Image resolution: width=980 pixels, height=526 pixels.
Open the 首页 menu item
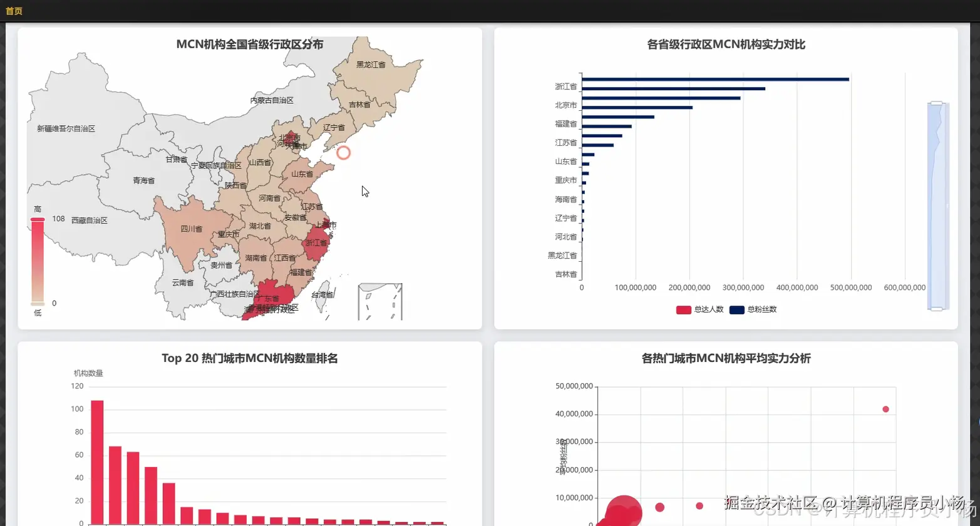[14, 11]
